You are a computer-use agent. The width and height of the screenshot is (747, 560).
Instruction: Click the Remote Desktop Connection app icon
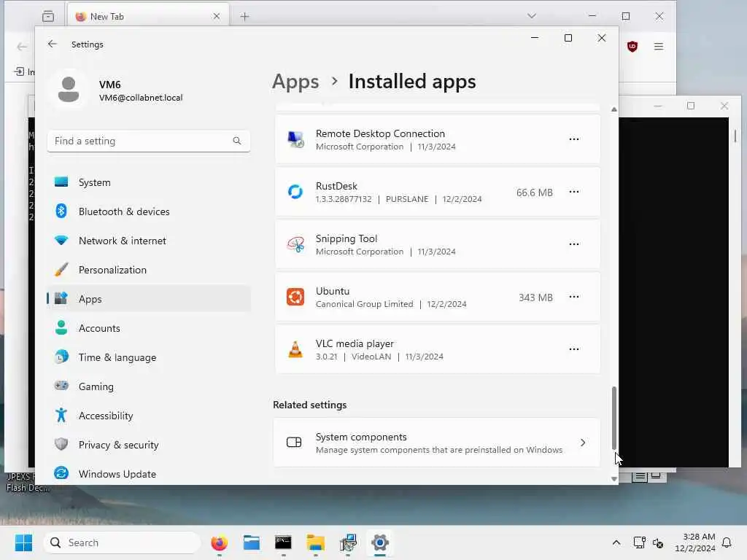295,139
